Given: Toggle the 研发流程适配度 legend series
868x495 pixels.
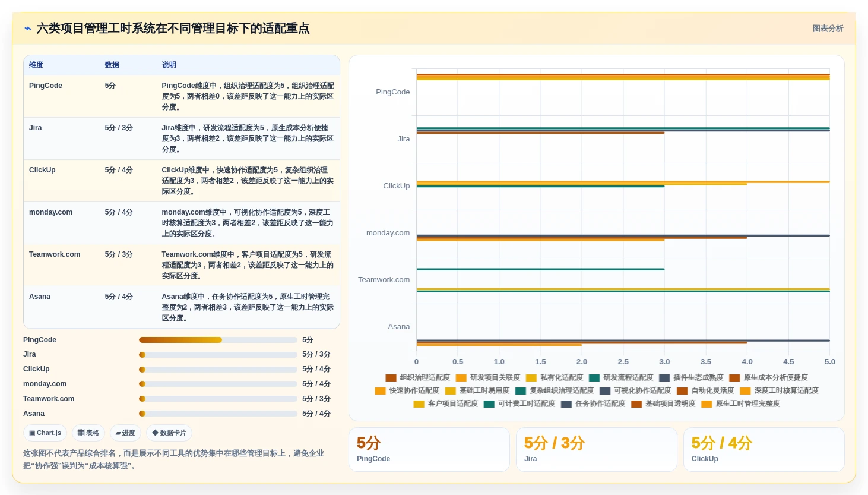Looking at the screenshot, I should pyautogui.click(x=621, y=378).
